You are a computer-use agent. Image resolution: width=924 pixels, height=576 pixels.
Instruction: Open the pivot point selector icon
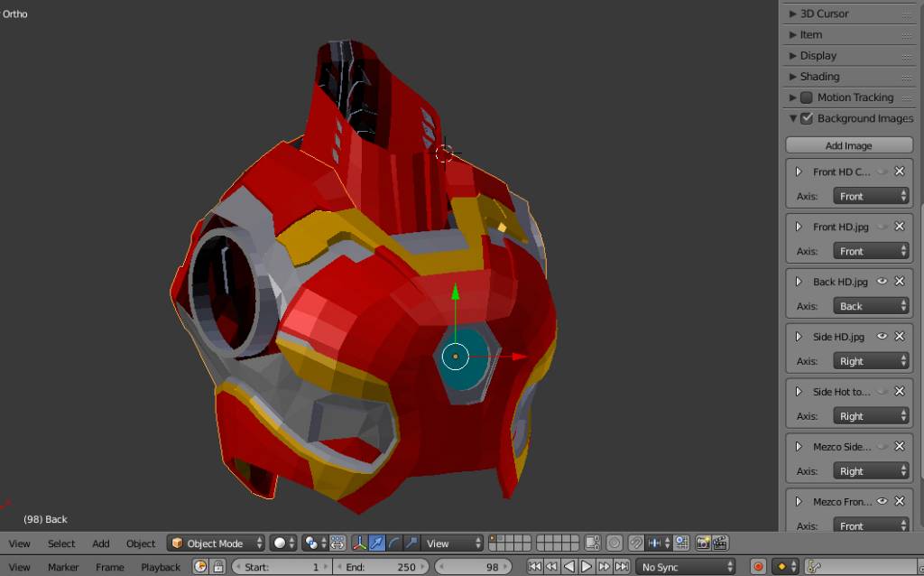click(x=315, y=543)
